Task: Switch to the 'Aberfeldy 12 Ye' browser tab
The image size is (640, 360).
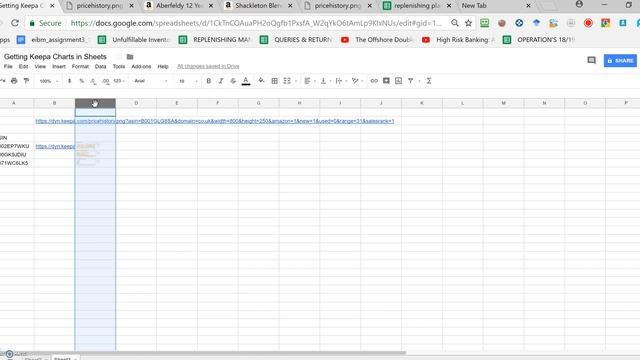Action: (180, 6)
